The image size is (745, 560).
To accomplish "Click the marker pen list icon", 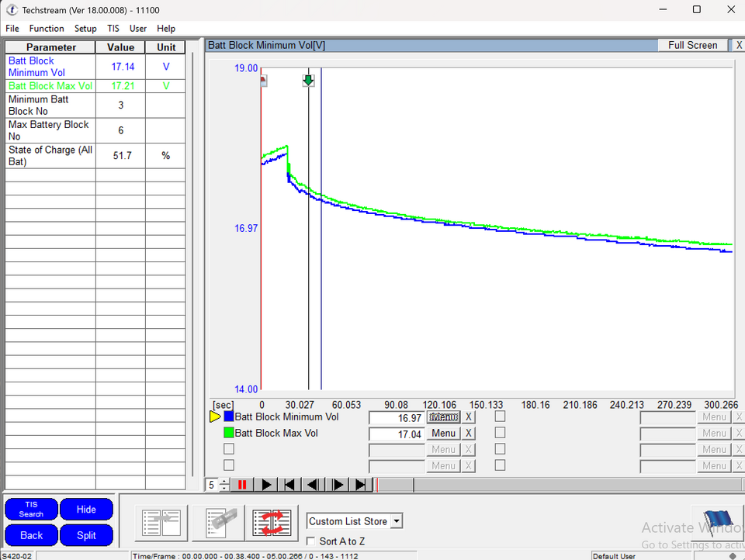I will tap(219, 523).
